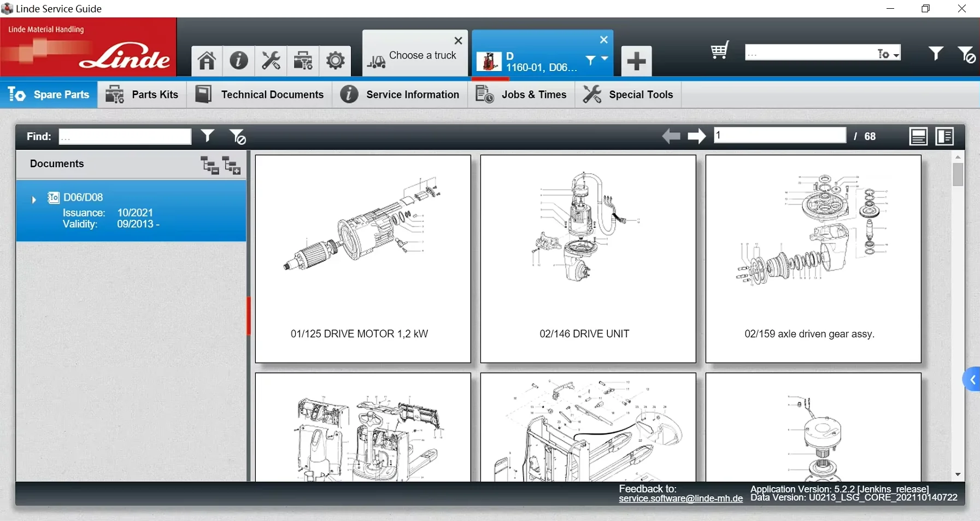
Task: Collapse all documents tree icon
Action: 210,165
